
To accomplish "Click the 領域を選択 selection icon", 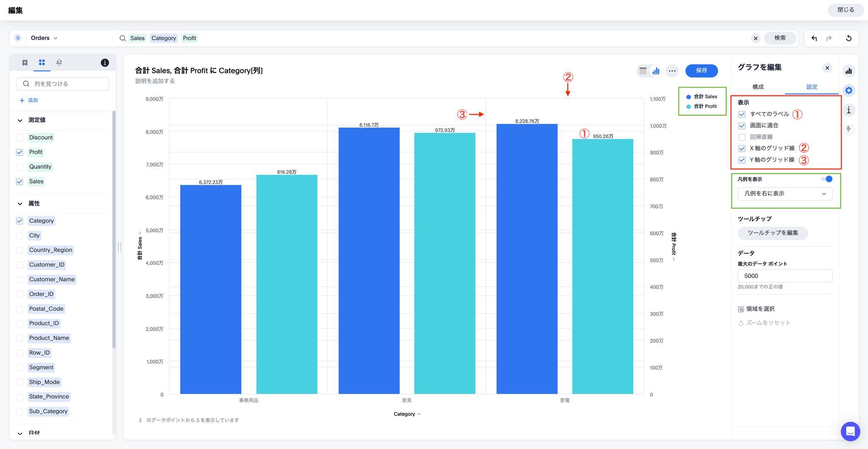I will click(741, 309).
